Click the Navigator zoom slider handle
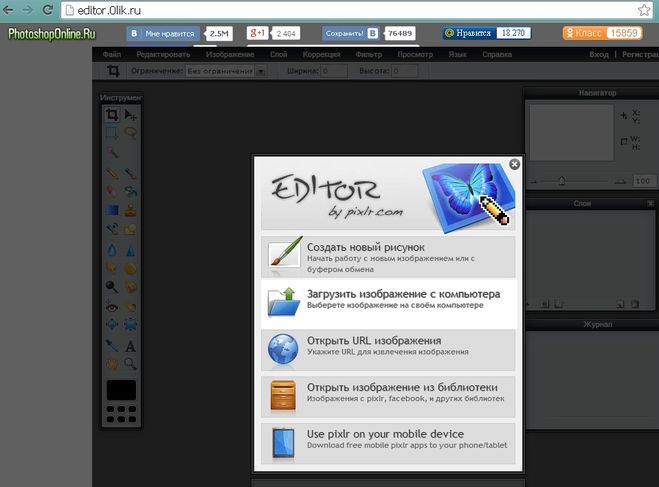Screen dimensions: 659x487 561,181
